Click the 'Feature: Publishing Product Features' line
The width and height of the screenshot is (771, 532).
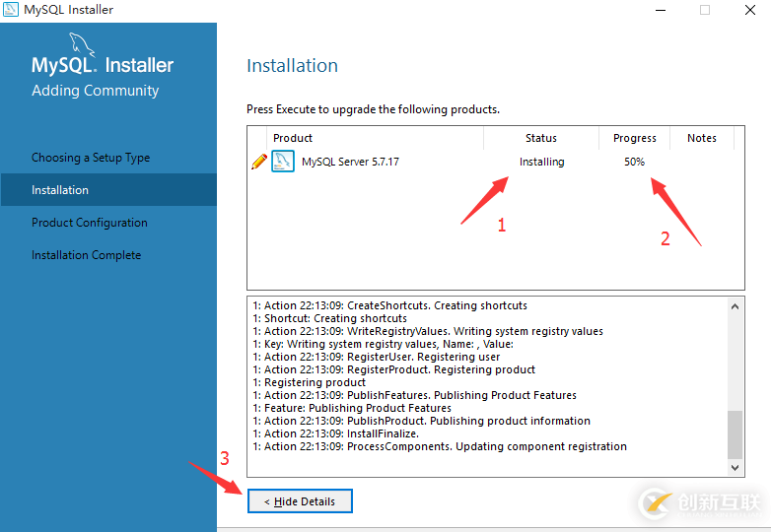352,408
